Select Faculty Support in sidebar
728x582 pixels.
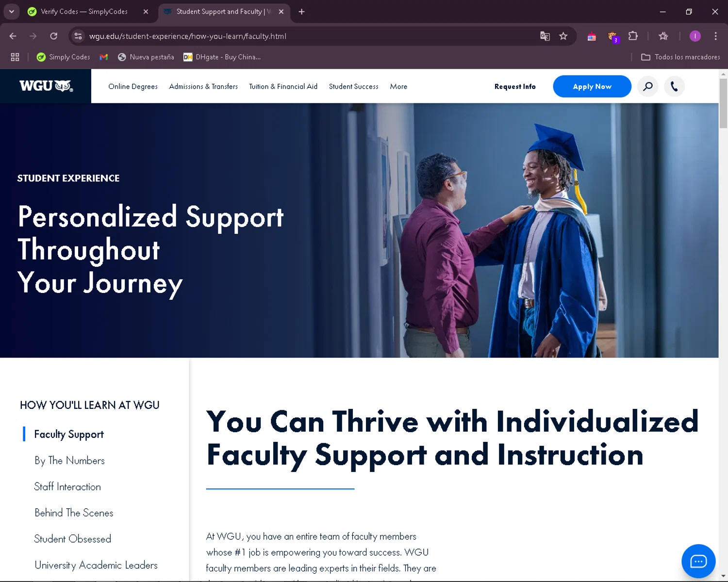tap(69, 435)
